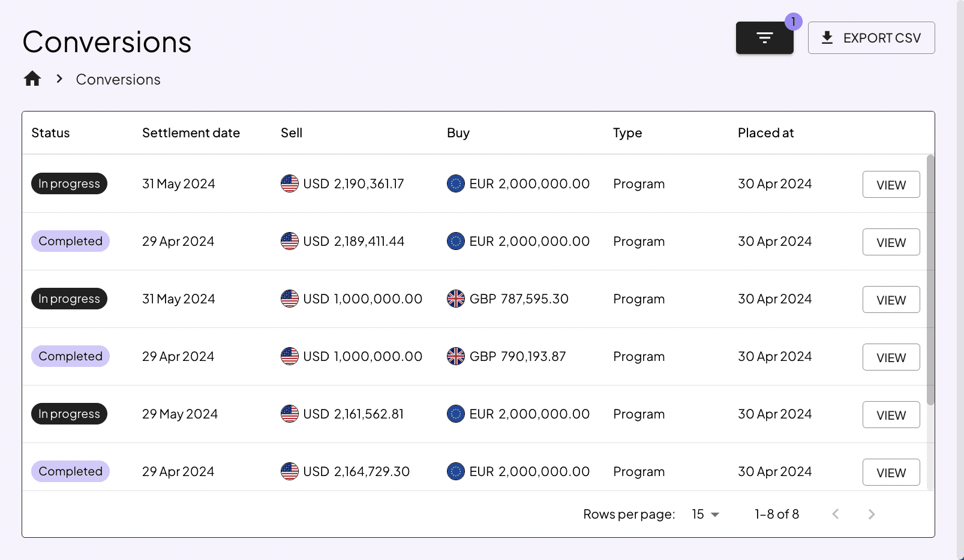
Task: Click In progress badge in GBP 787,595.30 row
Action: [69, 299]
